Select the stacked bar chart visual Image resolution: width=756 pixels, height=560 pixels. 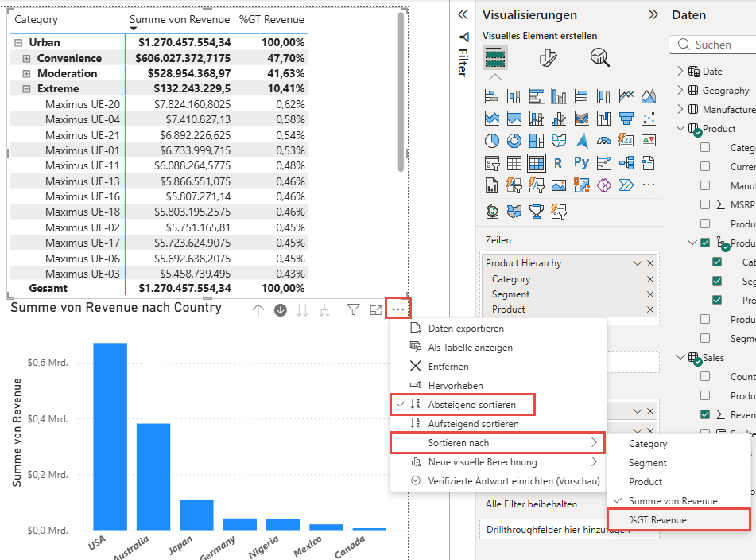pos(491,96)
